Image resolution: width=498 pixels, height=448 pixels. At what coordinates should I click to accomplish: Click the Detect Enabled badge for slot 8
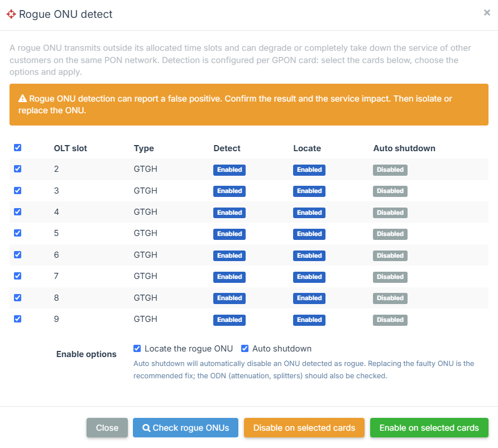tap(229, 298)
